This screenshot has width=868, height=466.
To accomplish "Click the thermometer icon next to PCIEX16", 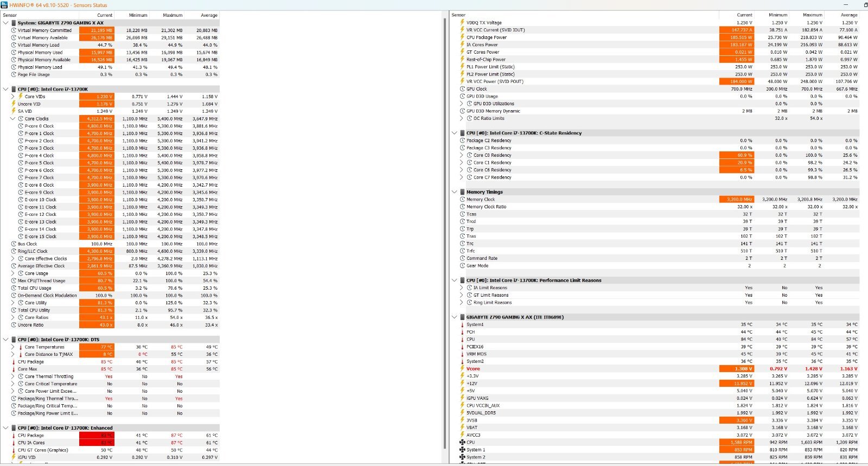I will [x=462, y=347].
